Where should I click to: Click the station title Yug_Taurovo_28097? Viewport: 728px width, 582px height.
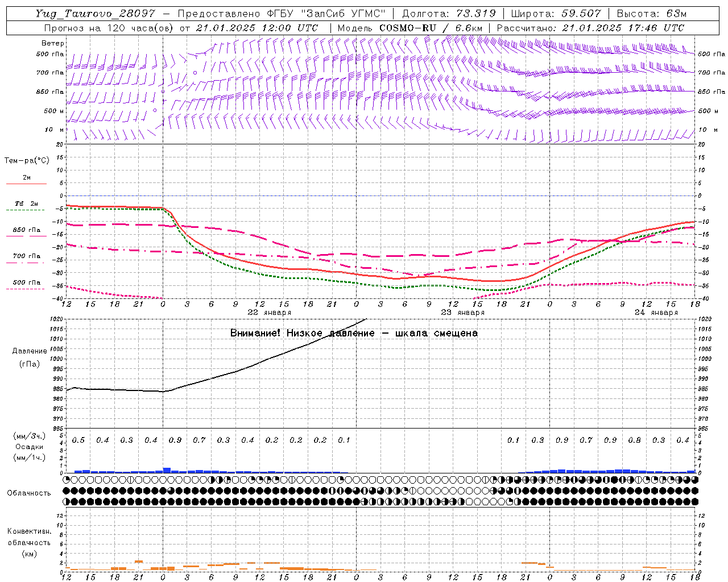tap(95, 14)
